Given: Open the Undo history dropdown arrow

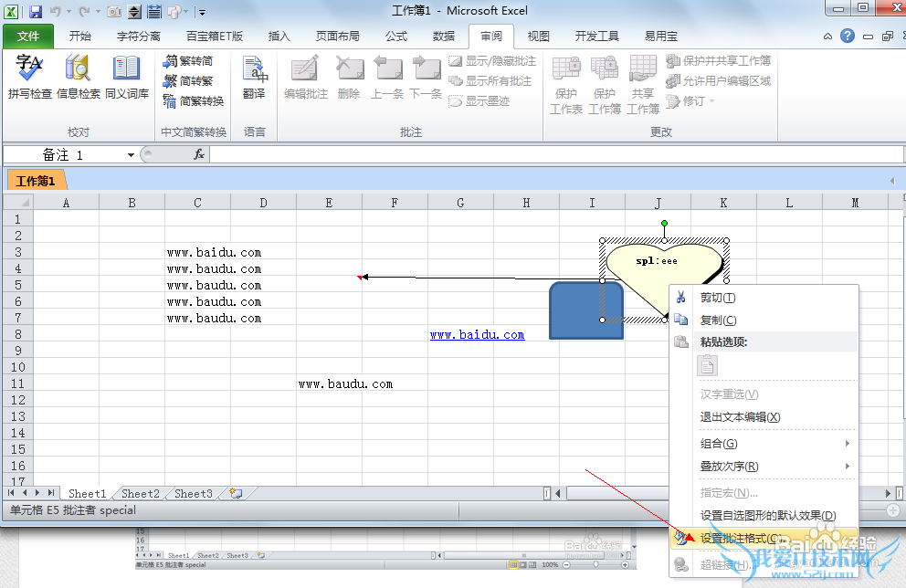Looking at the screenshot, I should [x=68, y=12].
